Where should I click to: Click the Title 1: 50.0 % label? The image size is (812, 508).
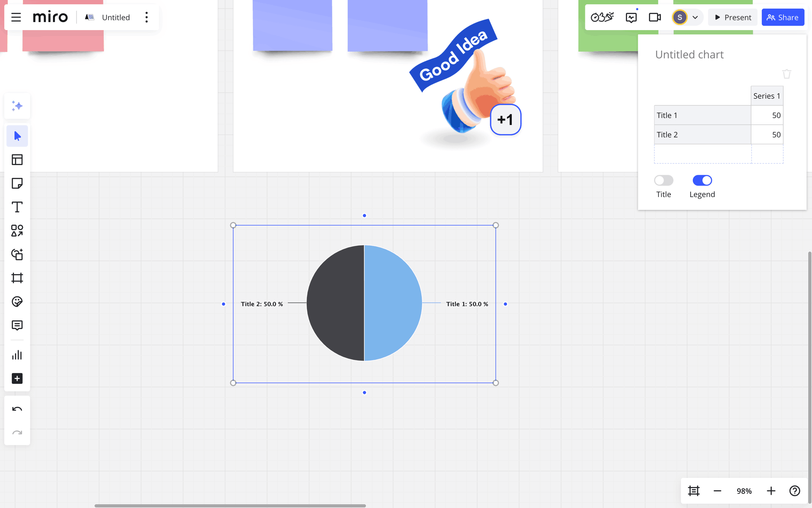[467, 304]
